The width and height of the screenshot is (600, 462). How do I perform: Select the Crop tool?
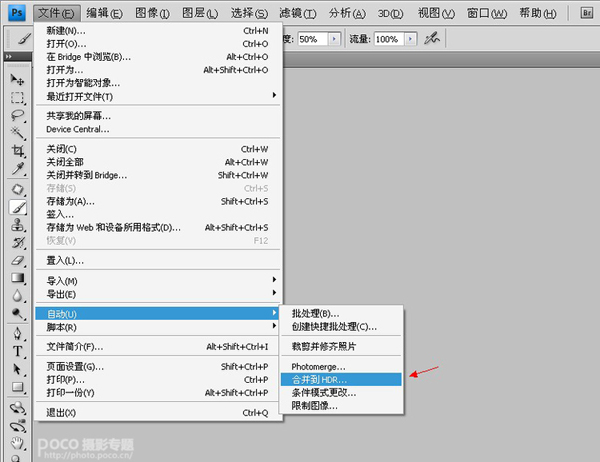point(17,151)
